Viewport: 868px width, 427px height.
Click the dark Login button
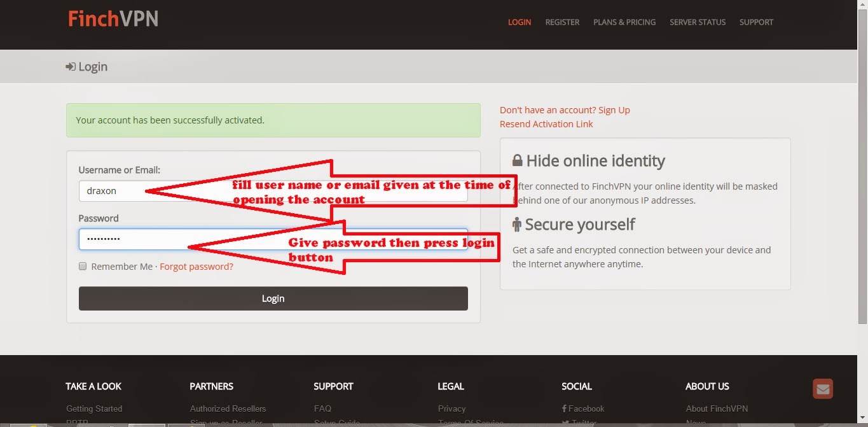273,298
